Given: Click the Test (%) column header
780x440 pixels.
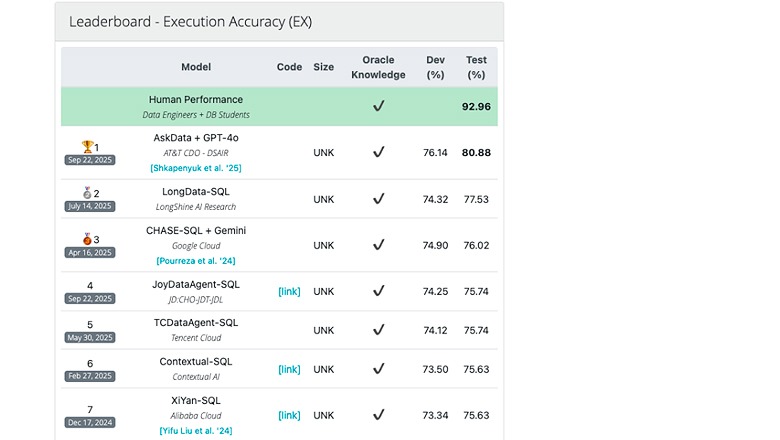Looking at the screenshot, I should pyautogui.click(x=476, y=67).
